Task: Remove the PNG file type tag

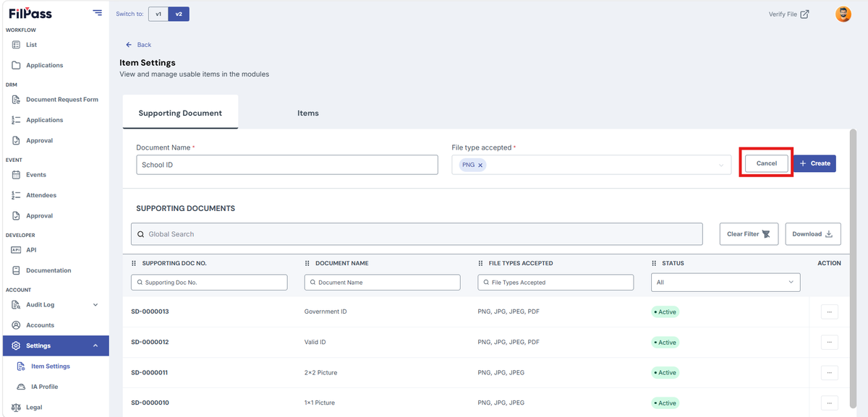Action: click(x=480, y=165)
